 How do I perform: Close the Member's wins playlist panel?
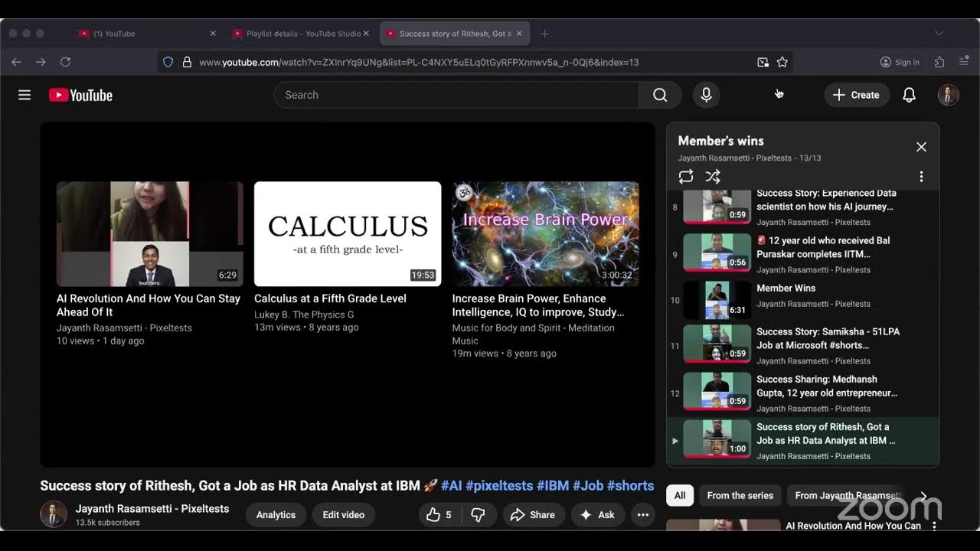[921, 147]
